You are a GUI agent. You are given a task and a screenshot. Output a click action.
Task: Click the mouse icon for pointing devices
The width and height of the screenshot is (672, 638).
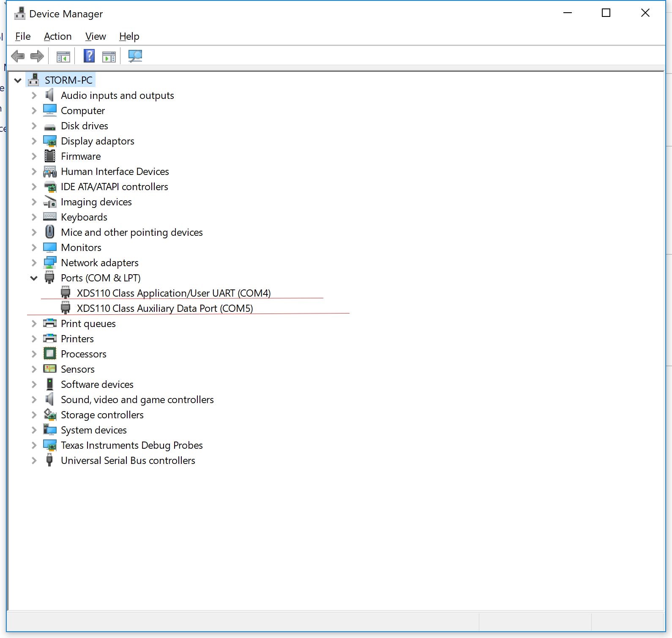tap(50, 232)
